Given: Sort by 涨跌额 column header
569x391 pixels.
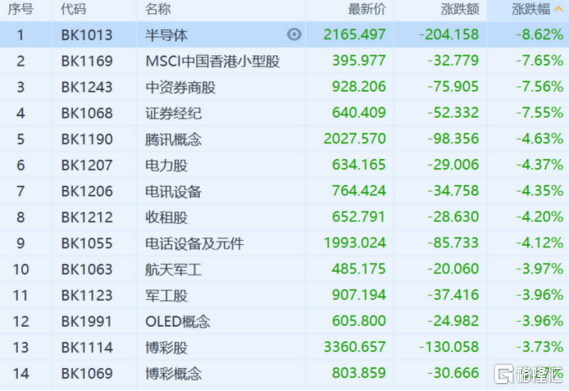Looking at the screenshot, I should [x=460, y=9].
